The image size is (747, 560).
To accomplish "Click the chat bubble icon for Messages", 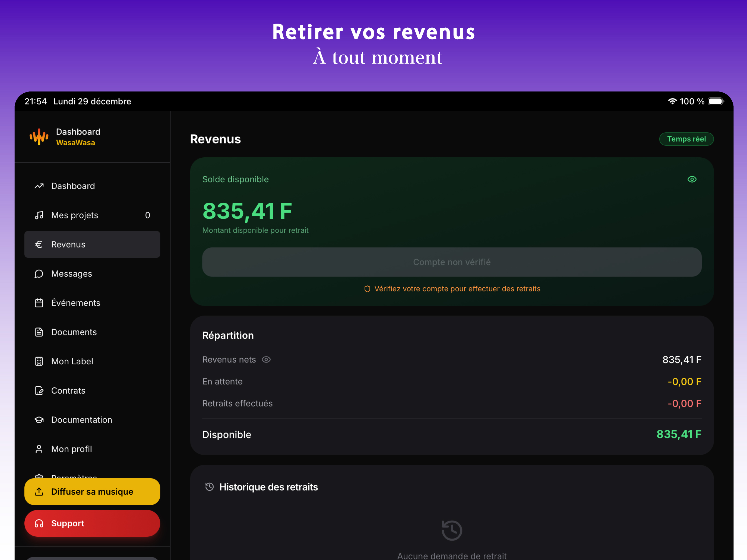I will pyautogui.click(x=39, y=274).
